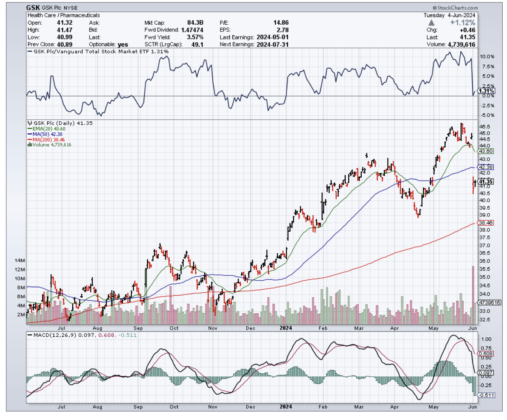Click the Chg value +0.46
This screenshot has height=420, width=507.
pos(468,30)
